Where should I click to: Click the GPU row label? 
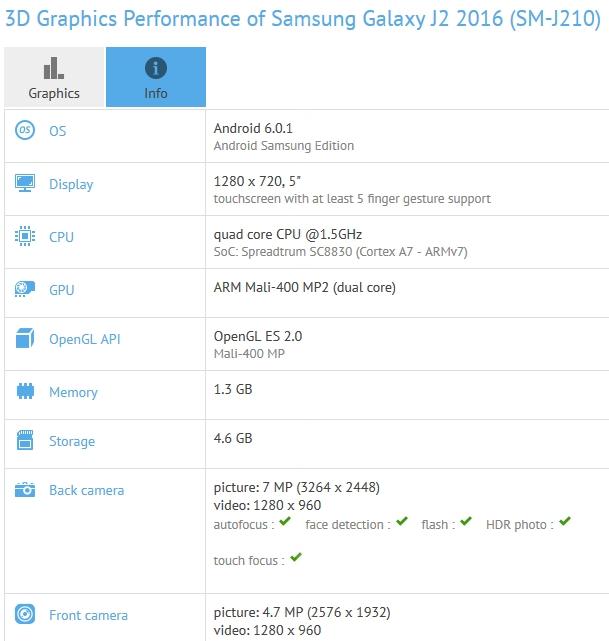coord(62,290)
